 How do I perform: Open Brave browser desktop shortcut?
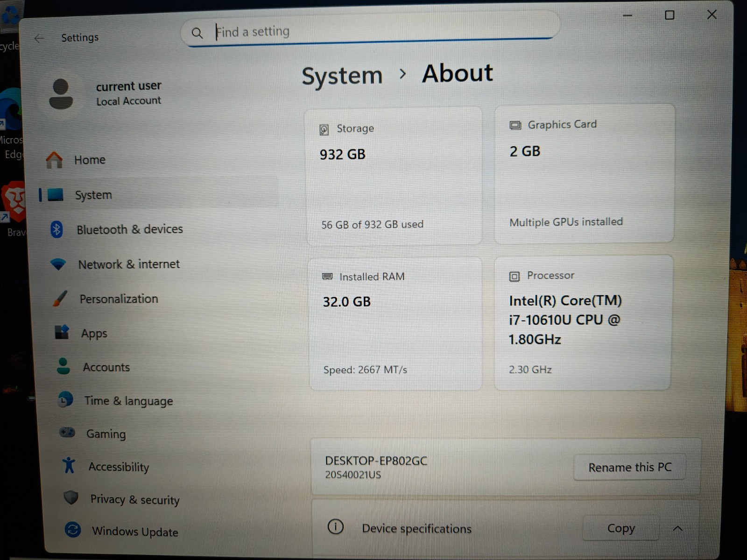pos(14,209)
